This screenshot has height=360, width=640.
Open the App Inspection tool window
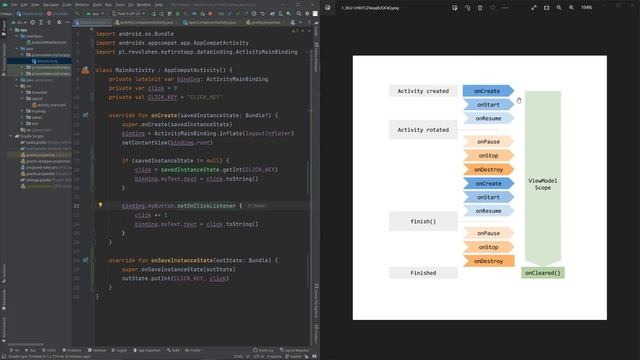[x=147, y=350]
